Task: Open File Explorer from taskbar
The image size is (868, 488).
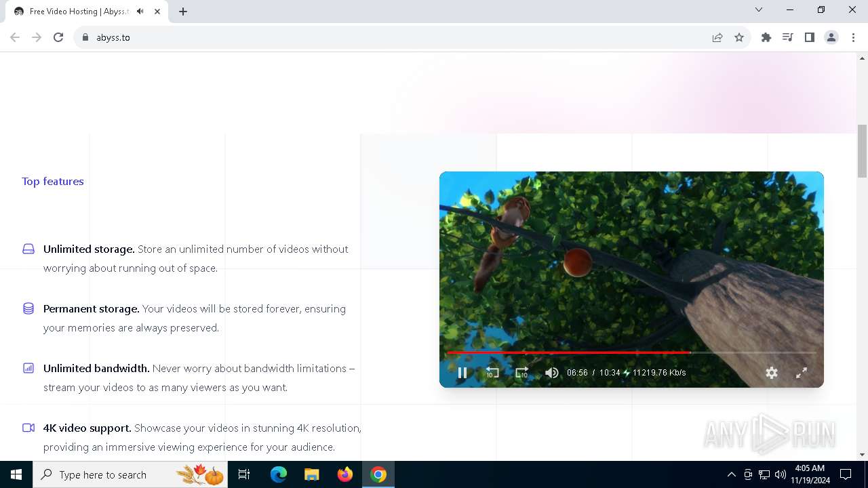Action: click(311, 474)
